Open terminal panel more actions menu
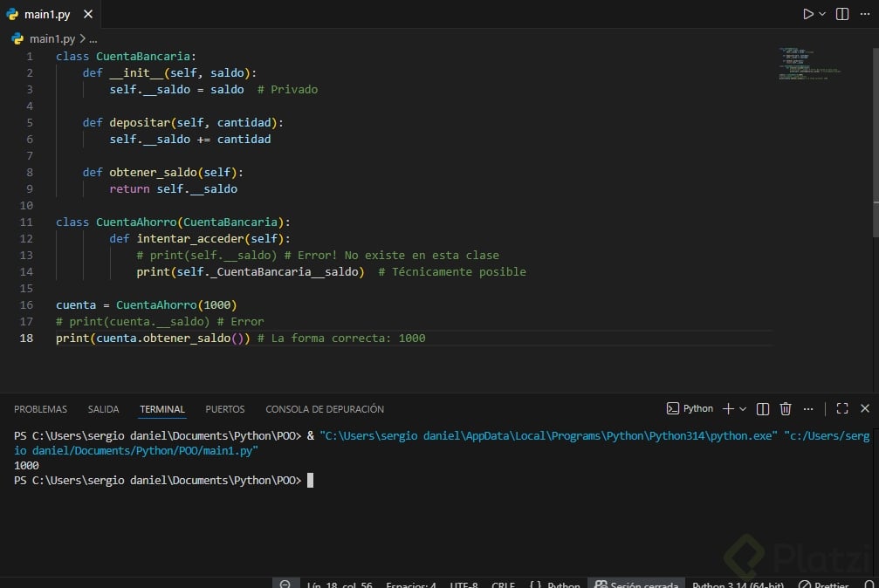879x588 pixels. (x=808, y=408)
